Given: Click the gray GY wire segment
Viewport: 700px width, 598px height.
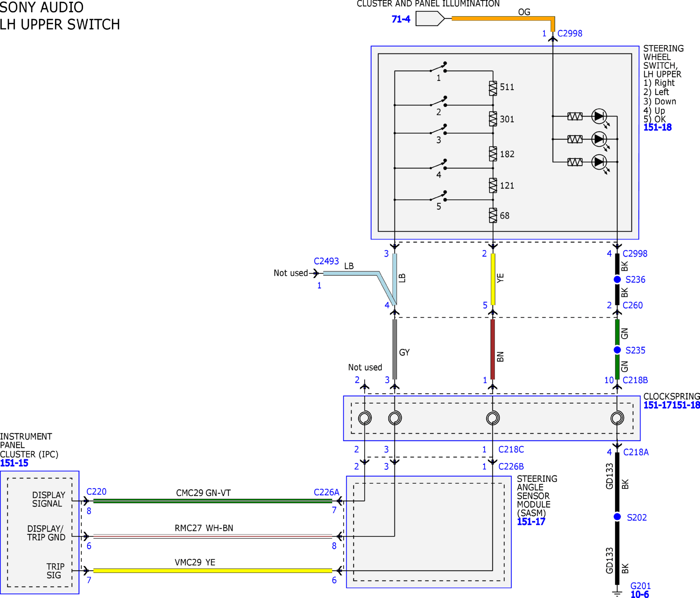Looking at the screenshot, I should pos(395,349).
